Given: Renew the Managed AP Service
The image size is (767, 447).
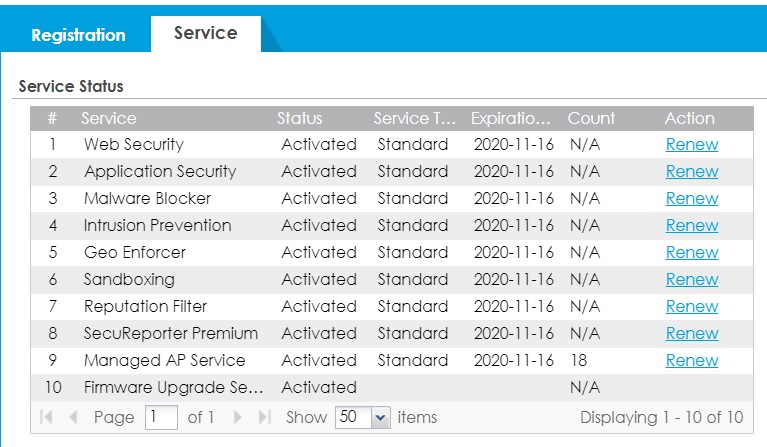Looking at the screenshot, I should 691,360.
